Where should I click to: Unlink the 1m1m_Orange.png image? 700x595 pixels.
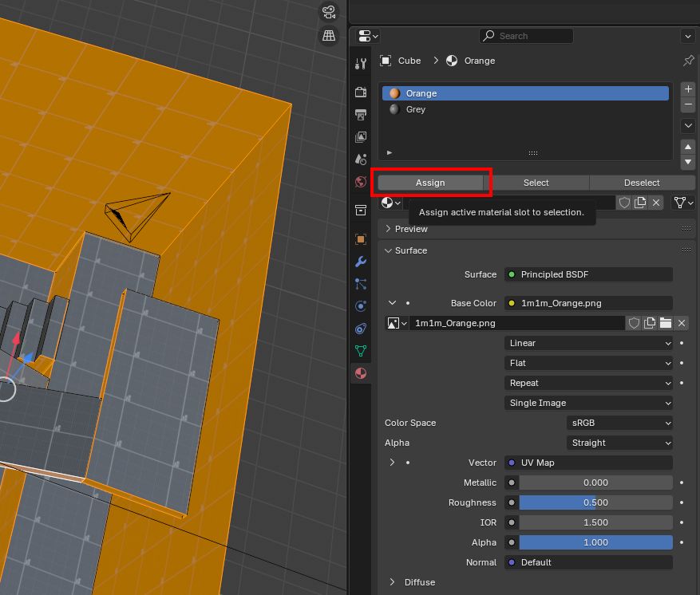tap(682, 323)
